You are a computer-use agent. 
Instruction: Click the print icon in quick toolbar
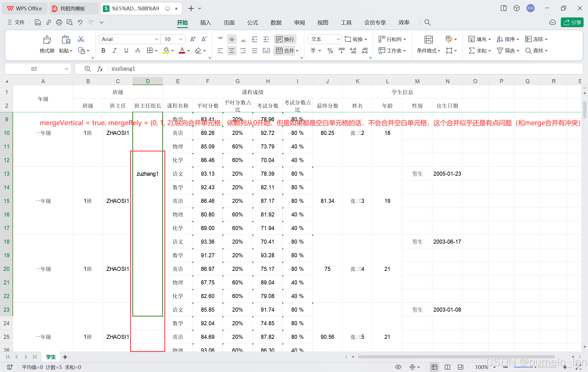(59, 23)
